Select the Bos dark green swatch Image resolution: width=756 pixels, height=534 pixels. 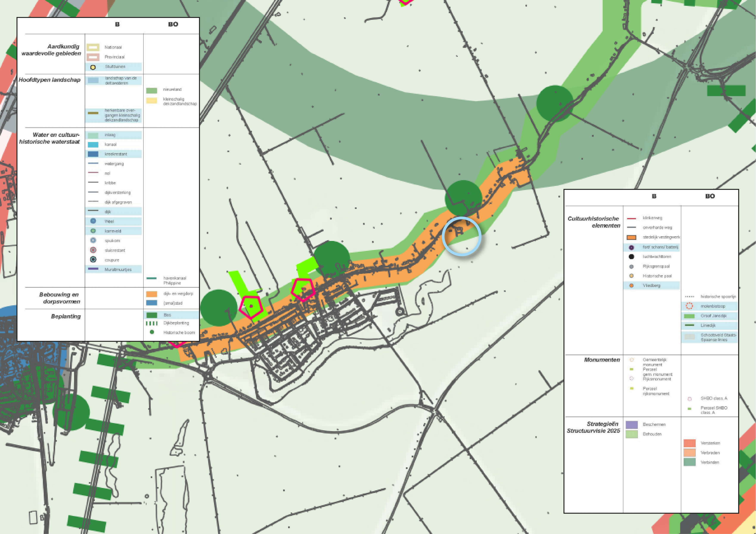pyautogui.click(x=151, y=315)
